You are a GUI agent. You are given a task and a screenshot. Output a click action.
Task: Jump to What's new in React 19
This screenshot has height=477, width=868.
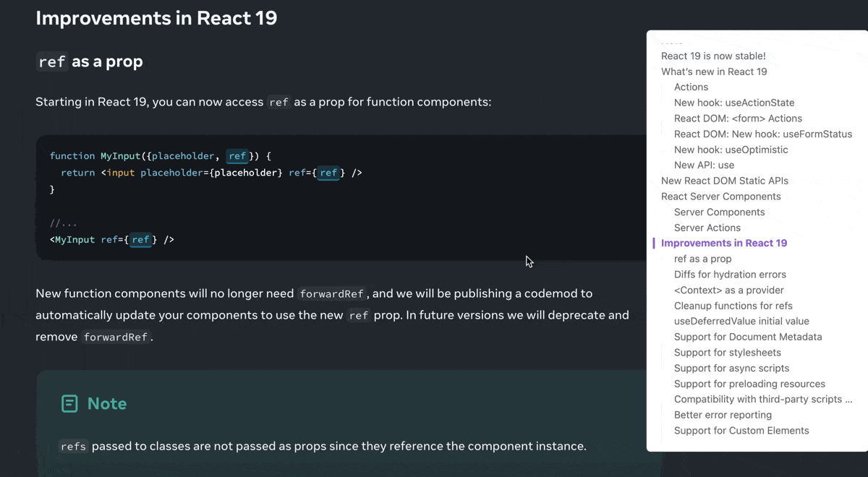(x=714, y=72)
